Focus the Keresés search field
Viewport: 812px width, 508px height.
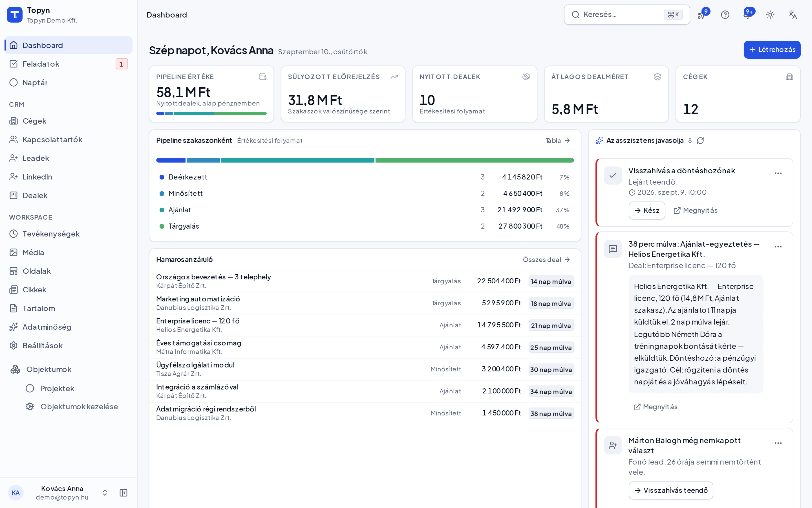click(627, 15)
